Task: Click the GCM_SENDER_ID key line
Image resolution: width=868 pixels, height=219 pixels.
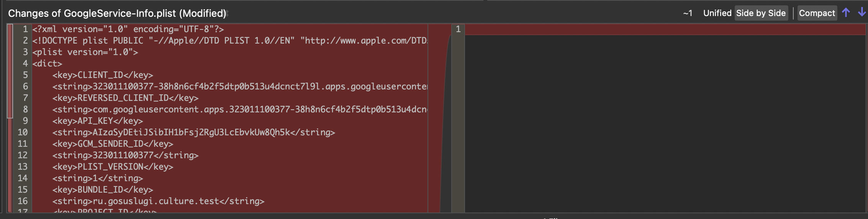Action: pos(113,144)
